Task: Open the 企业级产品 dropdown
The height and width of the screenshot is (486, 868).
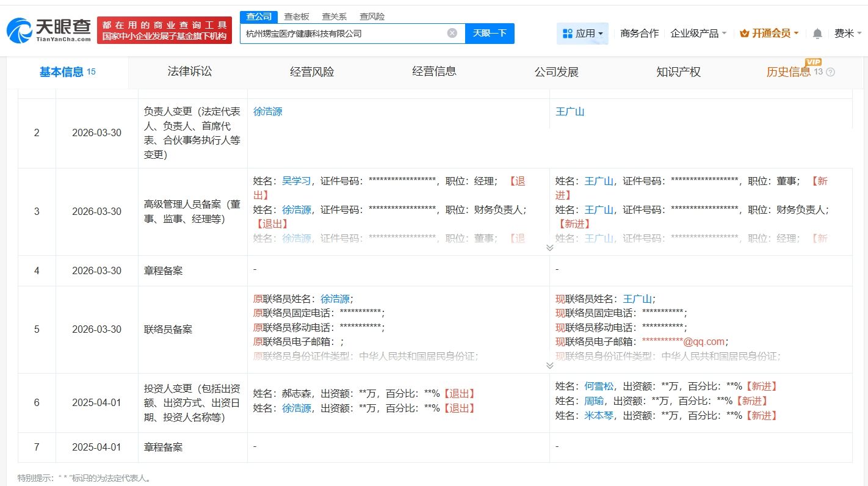Action: click(698, 34)
